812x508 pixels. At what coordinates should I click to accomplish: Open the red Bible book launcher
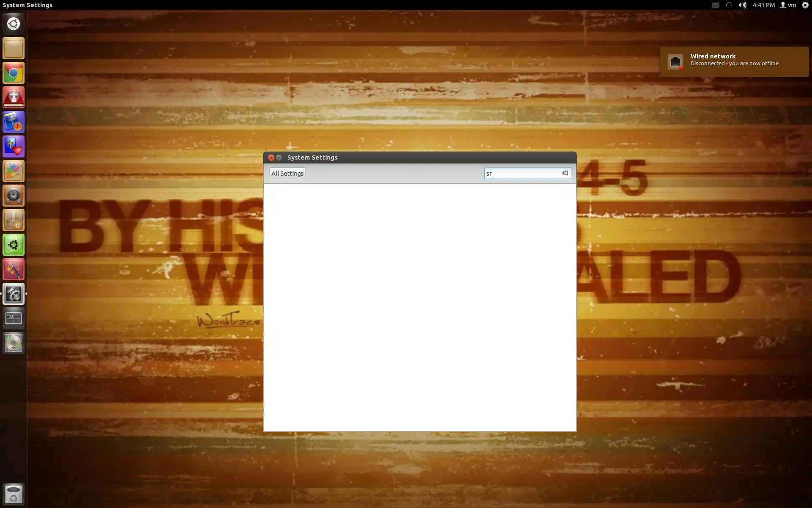[x=14, y=98]
